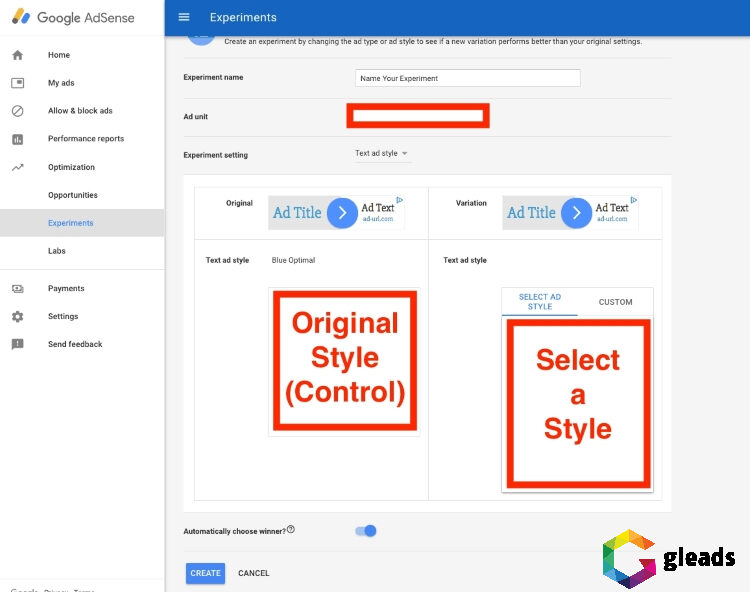750x592 pixels.
Task: Open Performance reports
Action: point(86,139)
